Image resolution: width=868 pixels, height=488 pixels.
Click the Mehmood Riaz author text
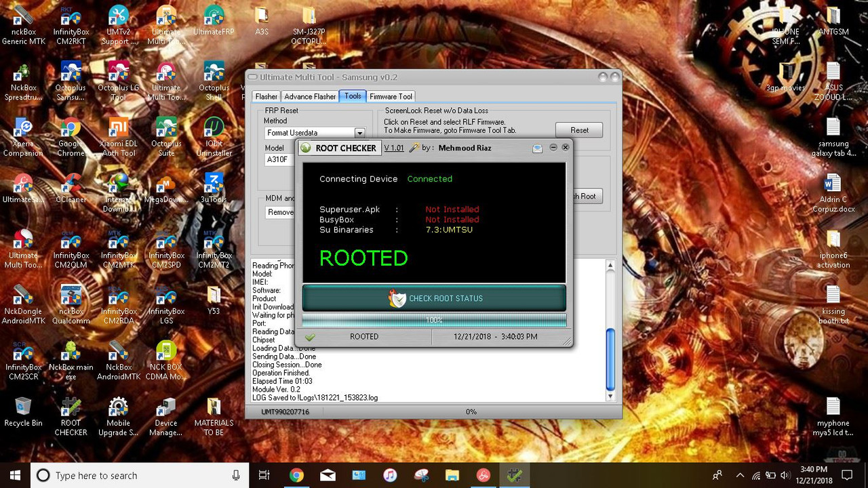[465, 148]
